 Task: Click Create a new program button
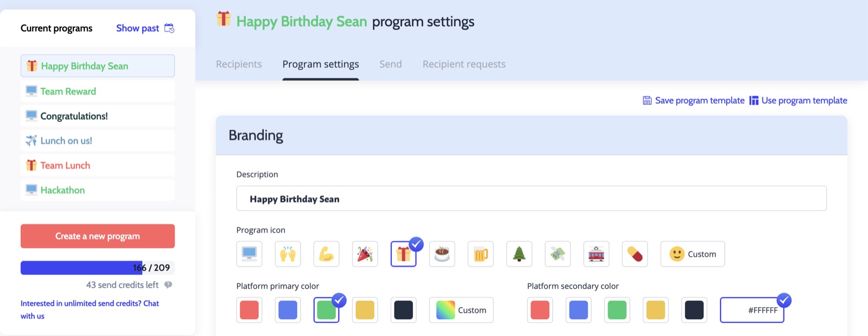coord(98,236)
